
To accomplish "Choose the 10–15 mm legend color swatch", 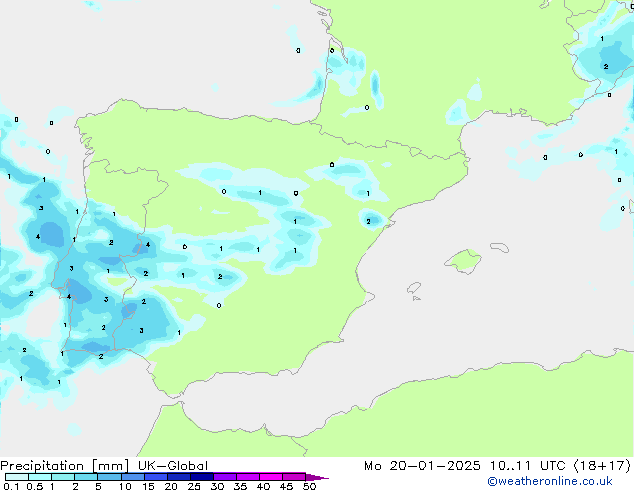I will tap(133, 477).
